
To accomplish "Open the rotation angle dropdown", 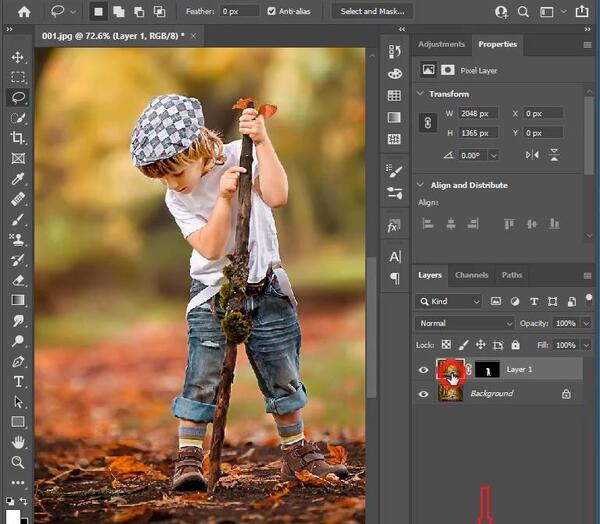I will coord(494,155).
